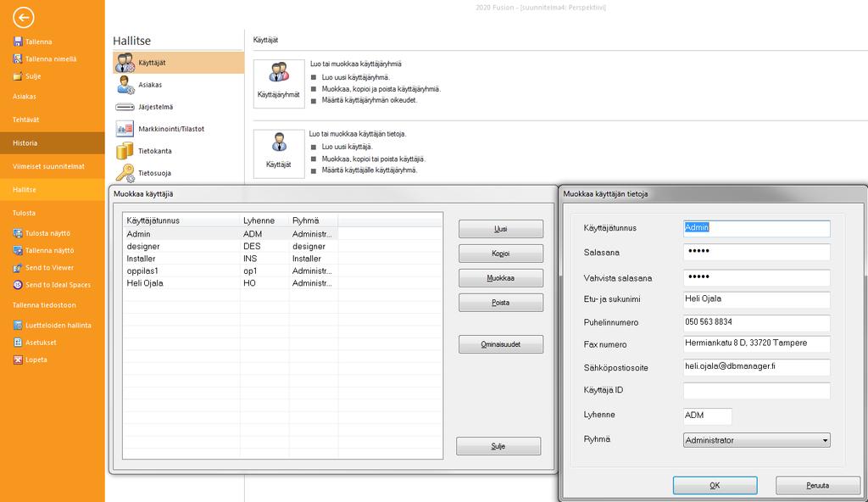The width and height of the screenshot is (868, 502).
Task: Click the Sulje folder icon in sidebar
Action: point(18,76)
